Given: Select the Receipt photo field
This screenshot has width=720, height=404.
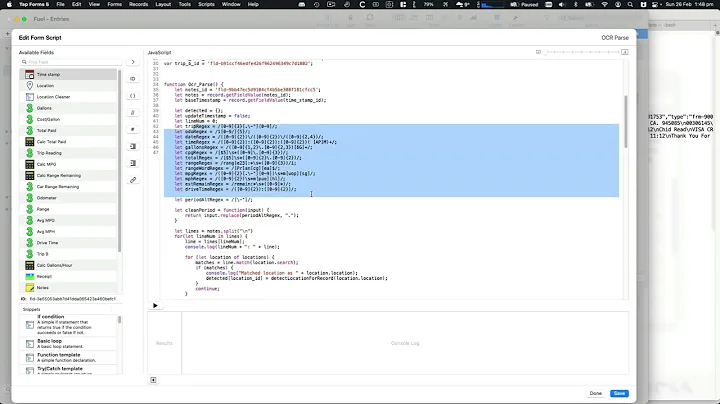Looking at the screenshot, I should (x=69, y=276).
